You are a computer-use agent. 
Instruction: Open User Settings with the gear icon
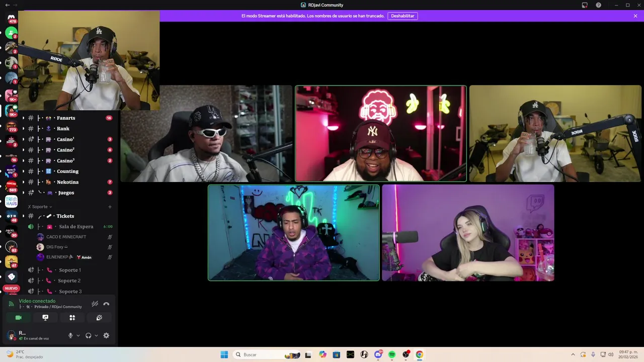pyautogui.click(x=106, y=335)
